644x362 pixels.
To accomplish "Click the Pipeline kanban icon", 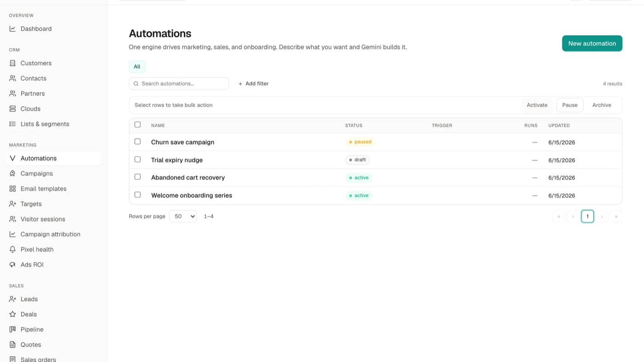I will [12, 329].
